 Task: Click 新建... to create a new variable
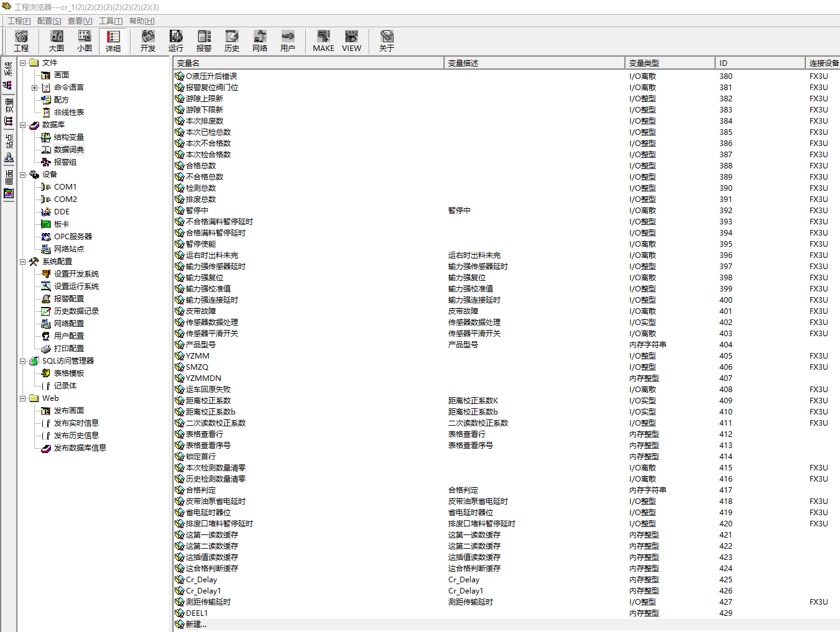coord(196,625)
